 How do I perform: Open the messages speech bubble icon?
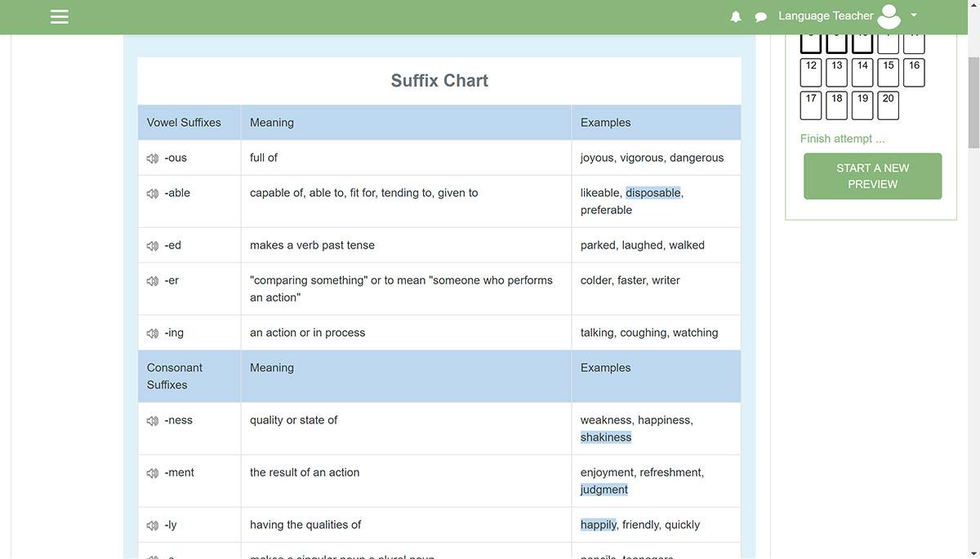pos(761,16)
